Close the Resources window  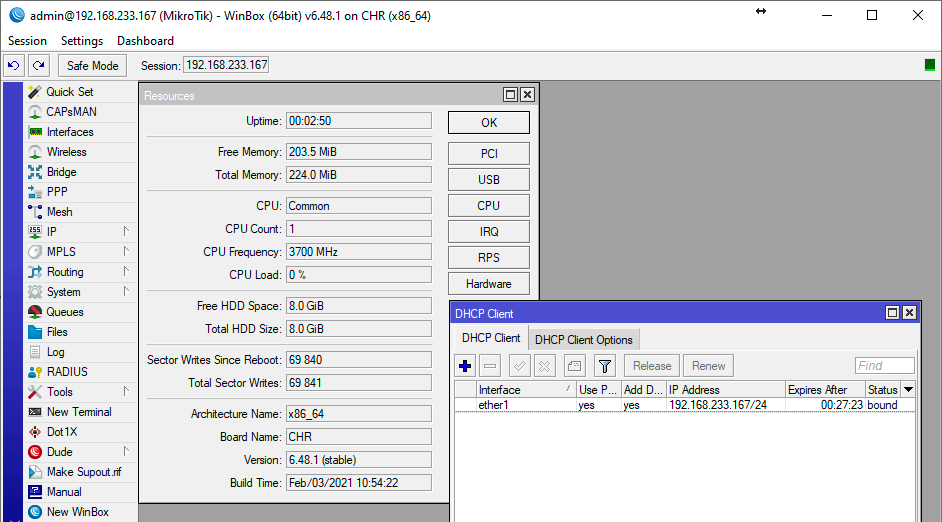527,94
